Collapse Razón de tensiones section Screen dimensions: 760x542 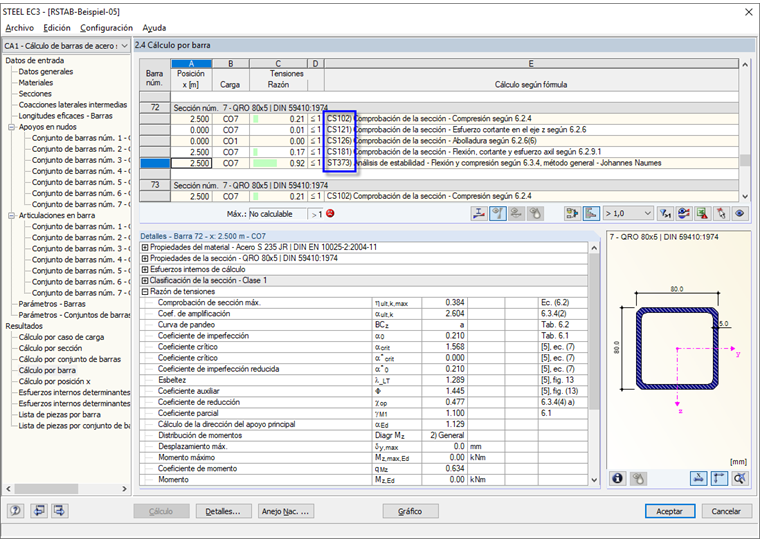click(x=144, y=292)
